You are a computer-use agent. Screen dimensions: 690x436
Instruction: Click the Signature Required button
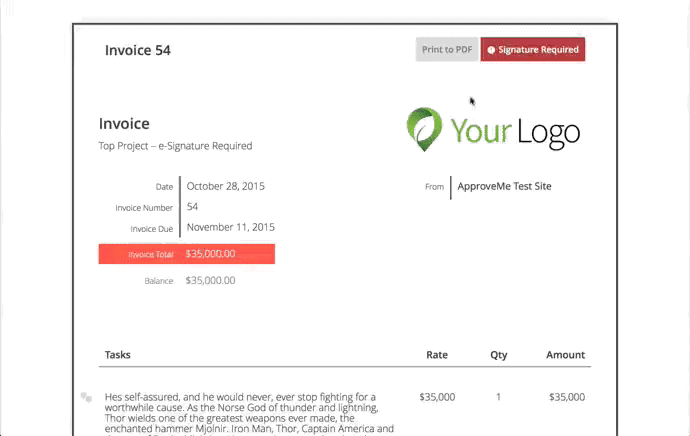533,49
